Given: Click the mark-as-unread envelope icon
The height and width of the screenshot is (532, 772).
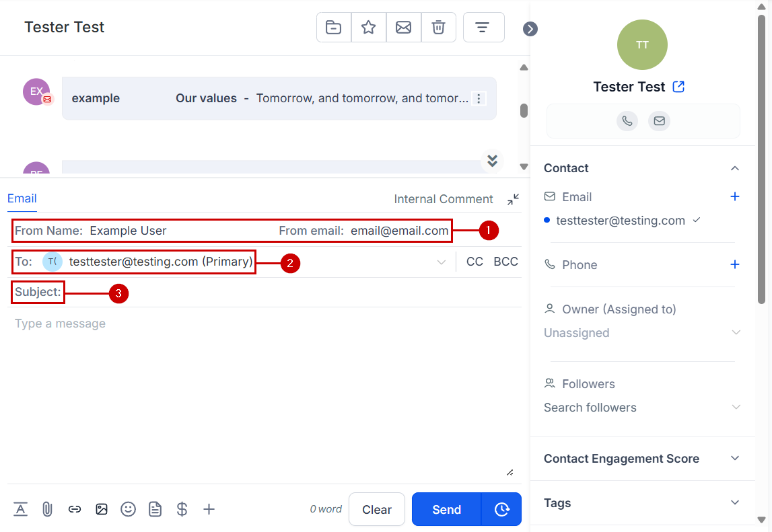Looking at the screenshot, I should click(x=403, y=28).
